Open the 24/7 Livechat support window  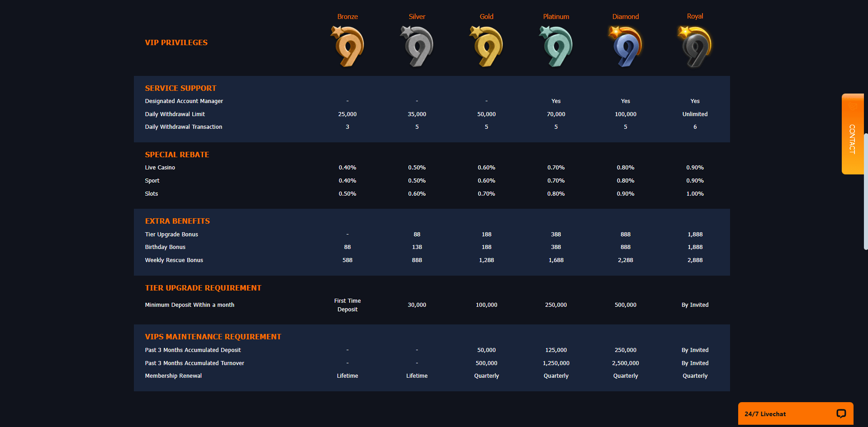click(796, 413)
